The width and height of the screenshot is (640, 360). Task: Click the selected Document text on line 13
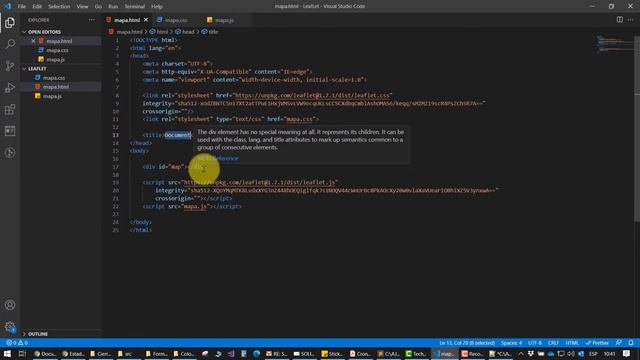pyautogui.click(x=178, y=135)
